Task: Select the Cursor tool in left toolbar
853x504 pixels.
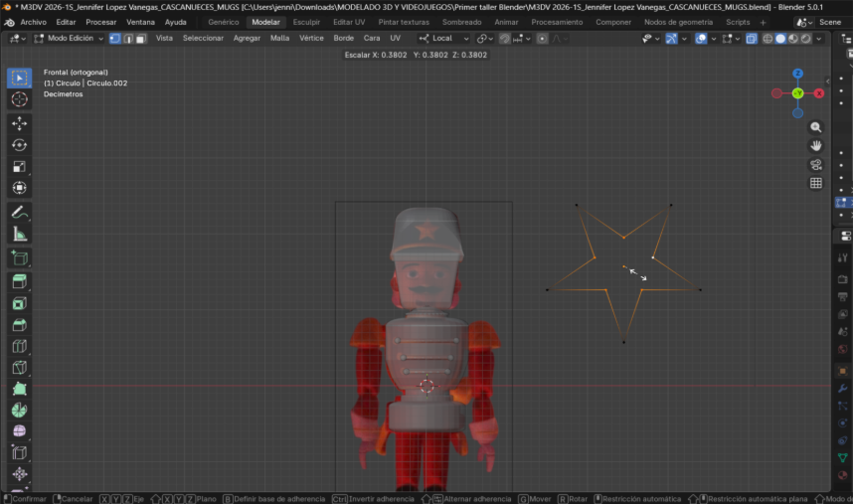Action: pos(19,99)
